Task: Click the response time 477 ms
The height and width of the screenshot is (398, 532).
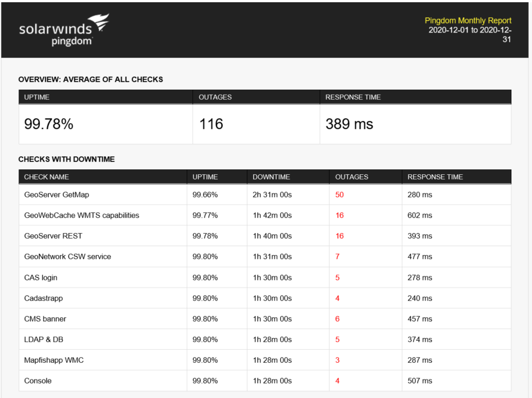Action: click(420, 257)
